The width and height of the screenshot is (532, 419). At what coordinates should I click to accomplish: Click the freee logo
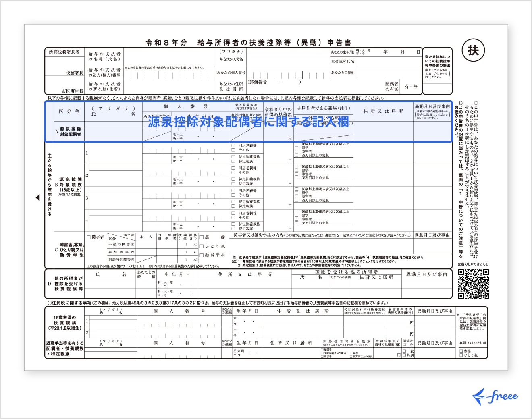[495, 396]
